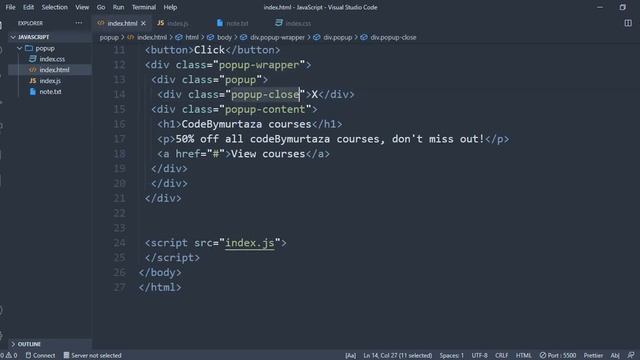Click the popup folder icon in explorer
This screenshot has height=360, width=640.
[x=29, y=48]
